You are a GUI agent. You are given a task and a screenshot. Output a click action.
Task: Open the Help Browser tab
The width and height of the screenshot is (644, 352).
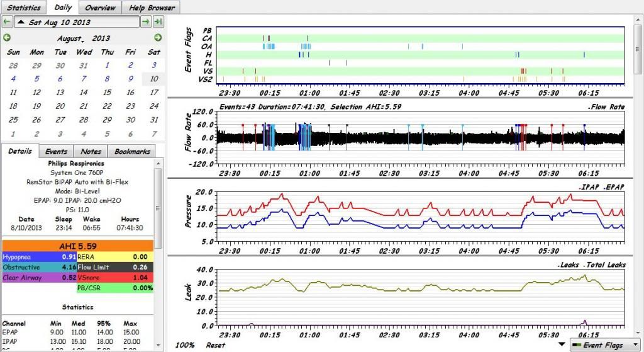click(x=152, y=8)
